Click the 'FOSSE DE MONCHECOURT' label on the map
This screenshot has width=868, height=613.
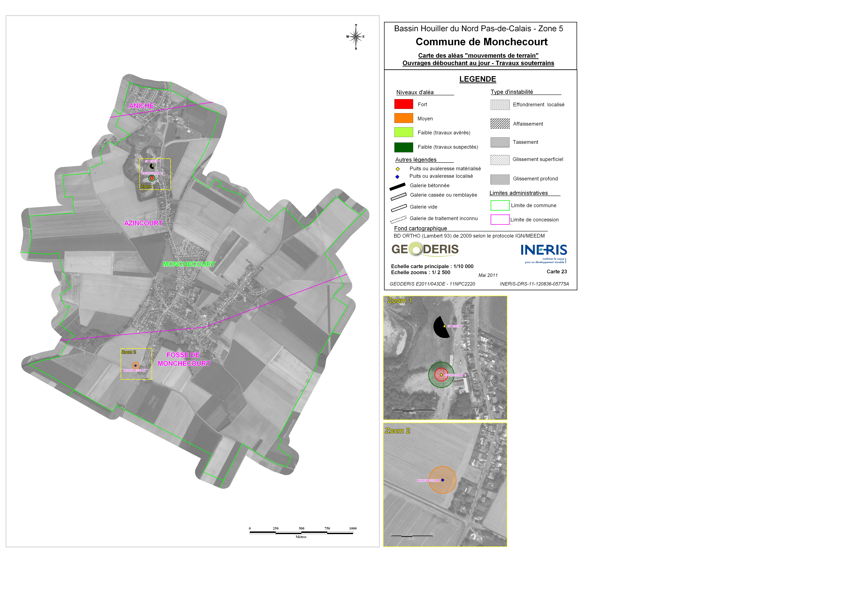pyautogui.click(x=184, y=359)
